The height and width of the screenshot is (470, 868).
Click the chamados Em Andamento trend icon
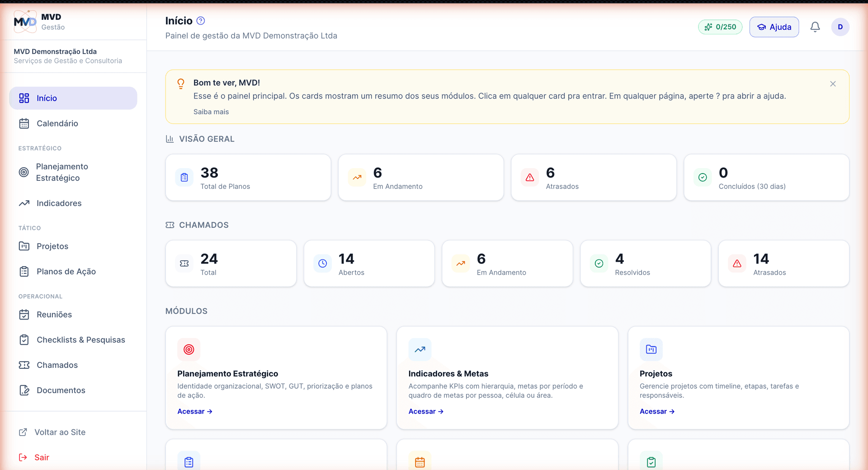[461, 263]
